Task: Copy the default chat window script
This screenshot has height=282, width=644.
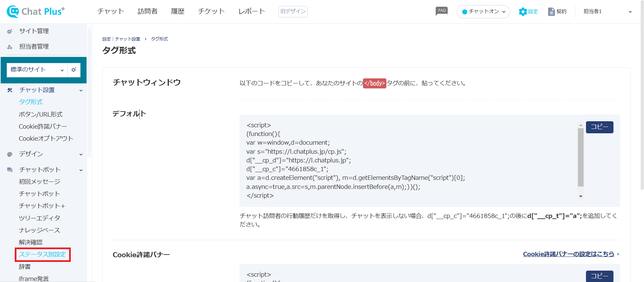Action: (x=599, y=127)
